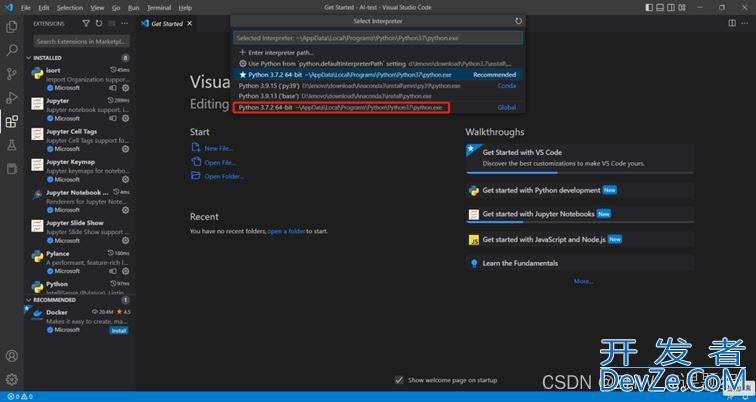Toggle secondary side bar layout button
The width and height of the screenshot is (756, 402).
[671, 7]
